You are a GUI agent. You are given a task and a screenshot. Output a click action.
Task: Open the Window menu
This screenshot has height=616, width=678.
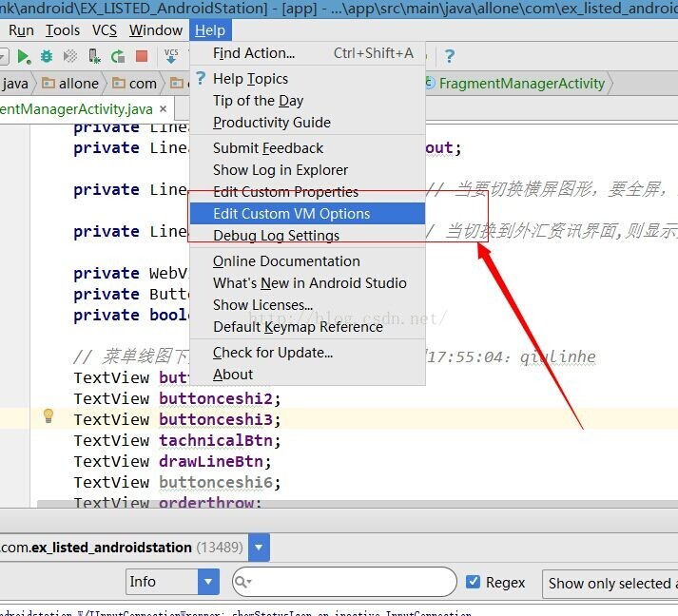pyautogui.click(x=156, y=30)
